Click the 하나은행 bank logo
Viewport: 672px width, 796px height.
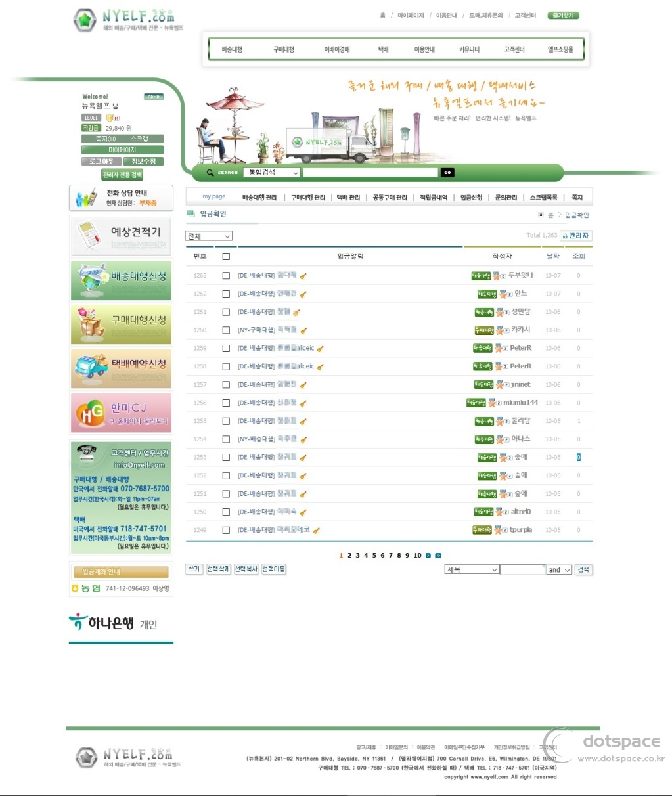(x=112, y=623)
